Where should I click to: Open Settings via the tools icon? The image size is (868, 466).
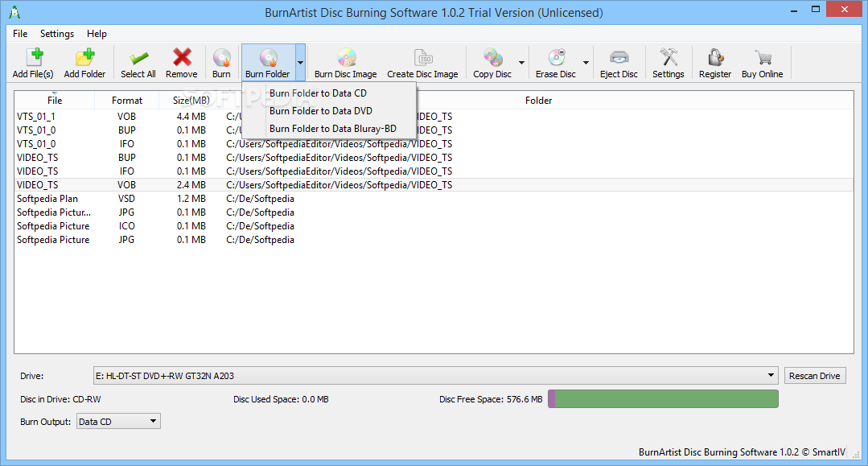[x=668, y=57]
